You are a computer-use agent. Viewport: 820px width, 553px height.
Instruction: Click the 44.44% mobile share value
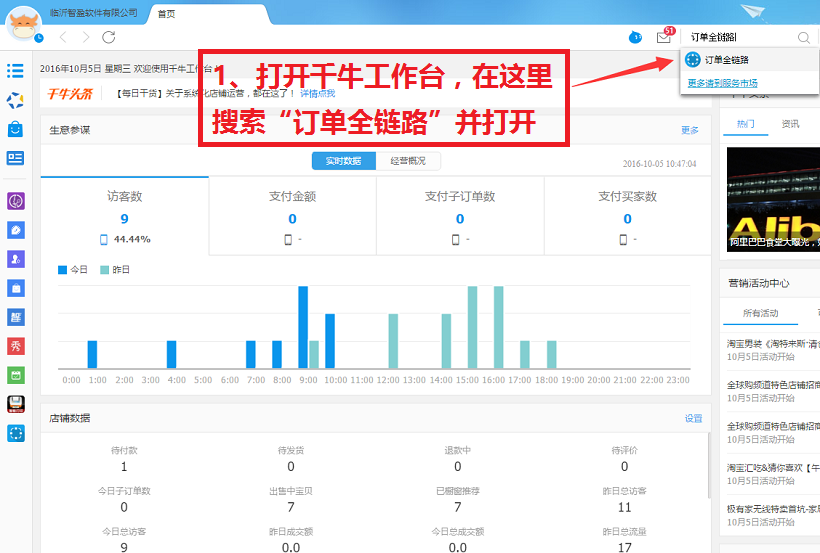(x=132, y=239)
